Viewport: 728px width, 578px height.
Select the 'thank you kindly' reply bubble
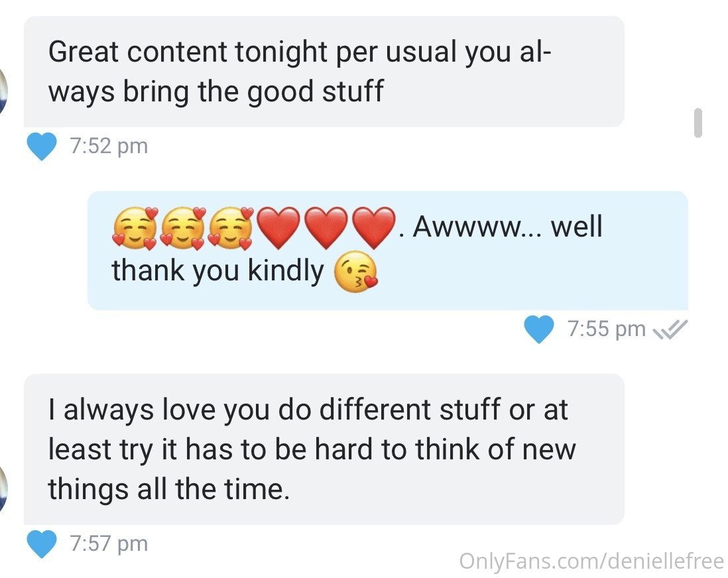click(388, 251)
